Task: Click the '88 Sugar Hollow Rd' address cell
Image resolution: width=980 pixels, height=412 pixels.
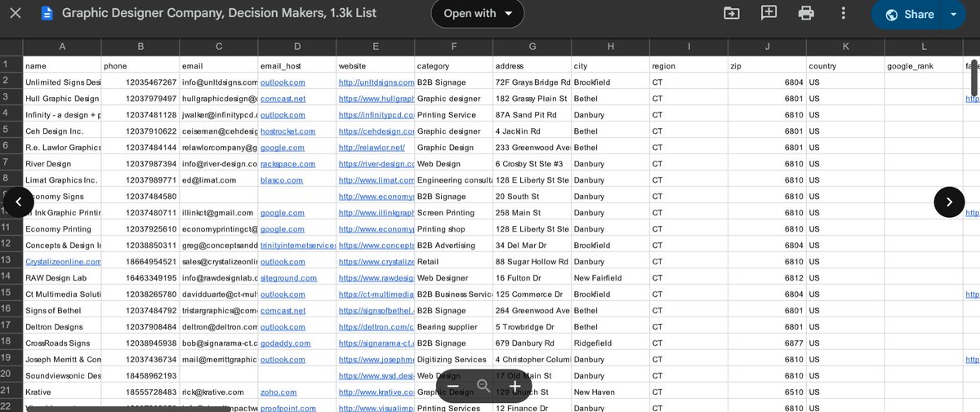Action: 532,262
